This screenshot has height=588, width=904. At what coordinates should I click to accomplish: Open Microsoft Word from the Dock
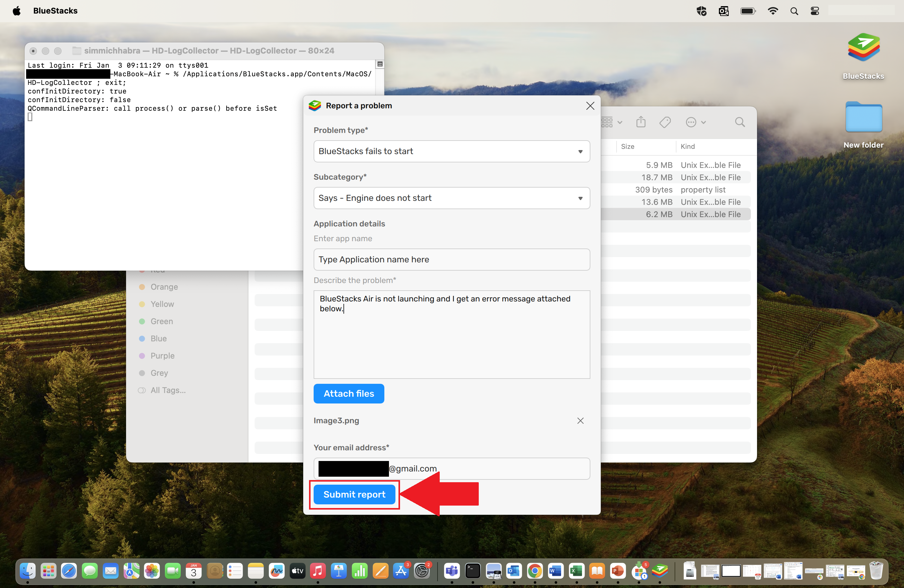coord(556,571)
